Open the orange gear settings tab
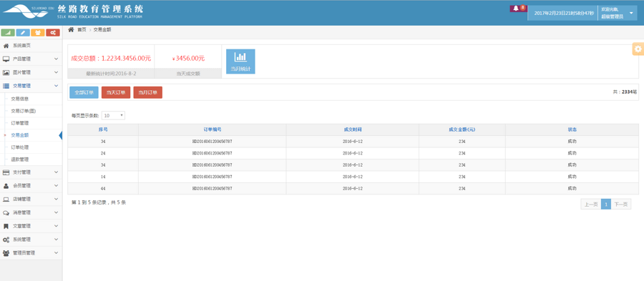Image resolution: width=644 pixels, height=281 pixels. pos(638,49)
